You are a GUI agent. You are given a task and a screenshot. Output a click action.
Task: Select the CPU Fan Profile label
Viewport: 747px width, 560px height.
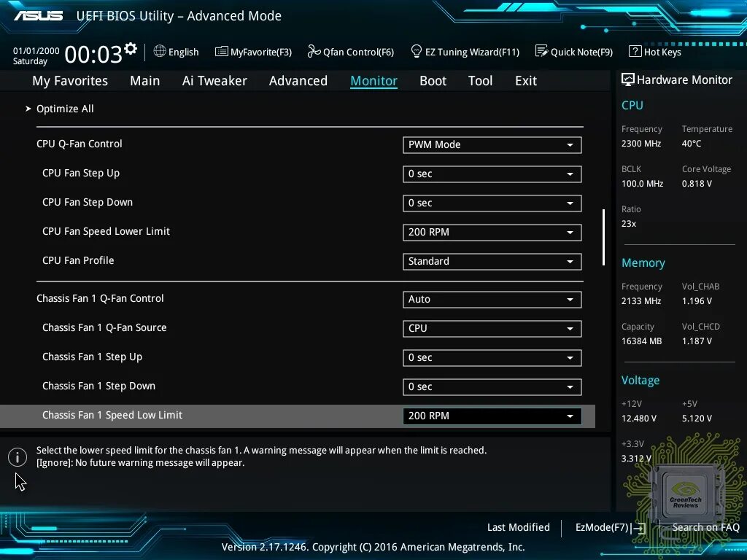click(78, 260)
